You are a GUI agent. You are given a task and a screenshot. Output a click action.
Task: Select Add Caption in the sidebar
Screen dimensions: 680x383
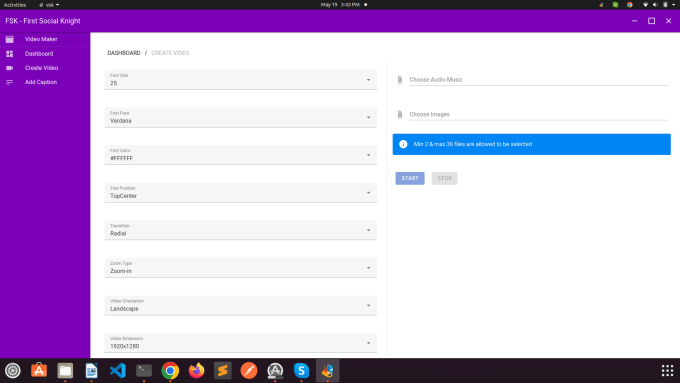(41, 82)
